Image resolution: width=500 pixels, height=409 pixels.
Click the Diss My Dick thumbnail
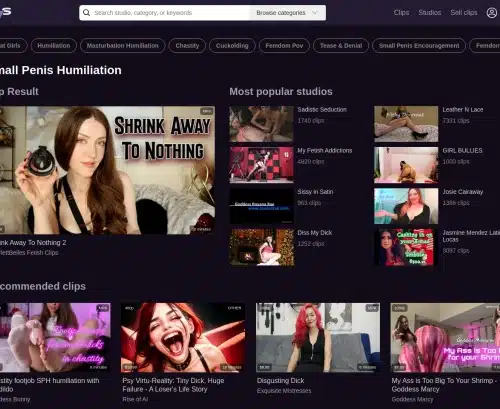coord(261,247)
